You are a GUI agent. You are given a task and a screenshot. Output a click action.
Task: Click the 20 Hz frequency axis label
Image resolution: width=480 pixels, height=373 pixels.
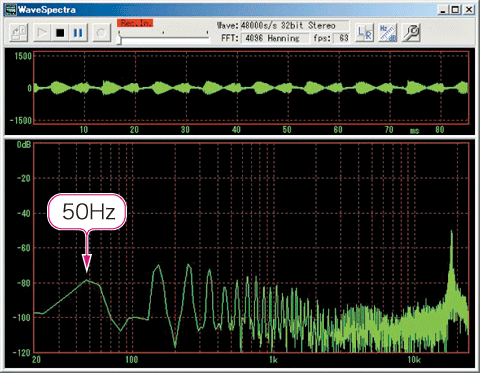pos(36,360)
